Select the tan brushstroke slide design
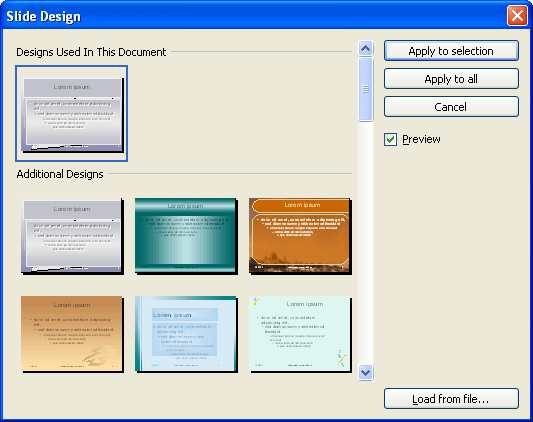This screenshot has height=422, width=533. [x=72, y=334]
